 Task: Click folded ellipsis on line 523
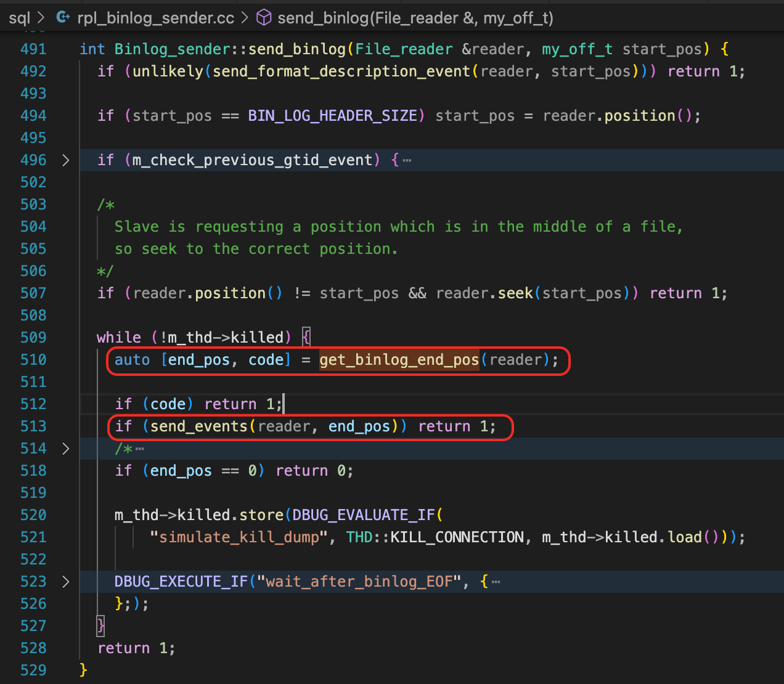[496, 582]
